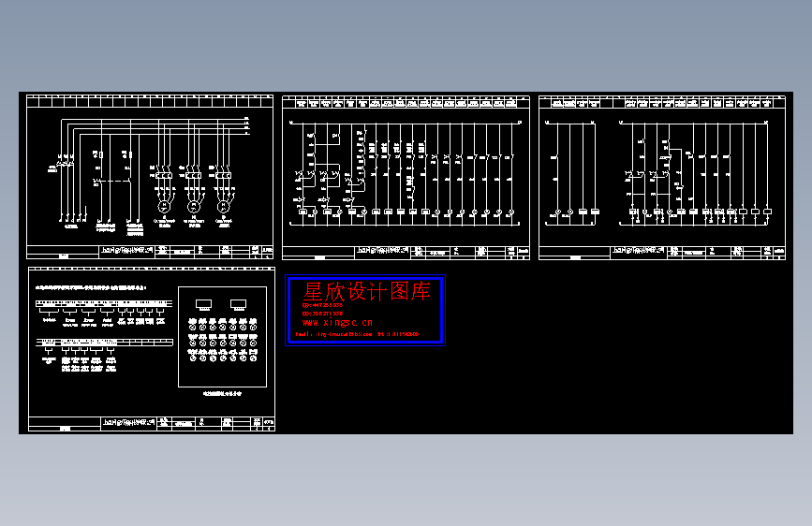Select the lower terminal strip bar
Image resolution: width=812 pixels, height=526 pixels.
tap(104, 343)
